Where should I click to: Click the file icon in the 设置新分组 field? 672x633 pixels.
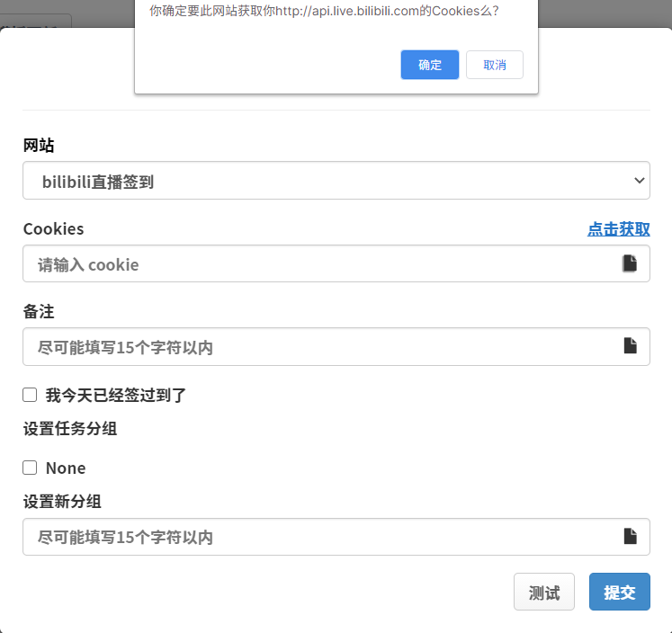click(x=630, y=536)
